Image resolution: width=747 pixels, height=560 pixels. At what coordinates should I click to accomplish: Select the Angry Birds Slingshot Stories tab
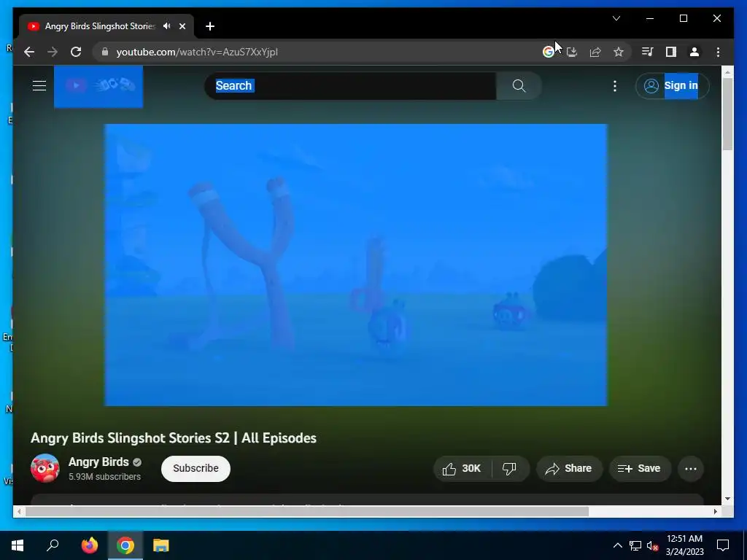[x=100, y=26]
